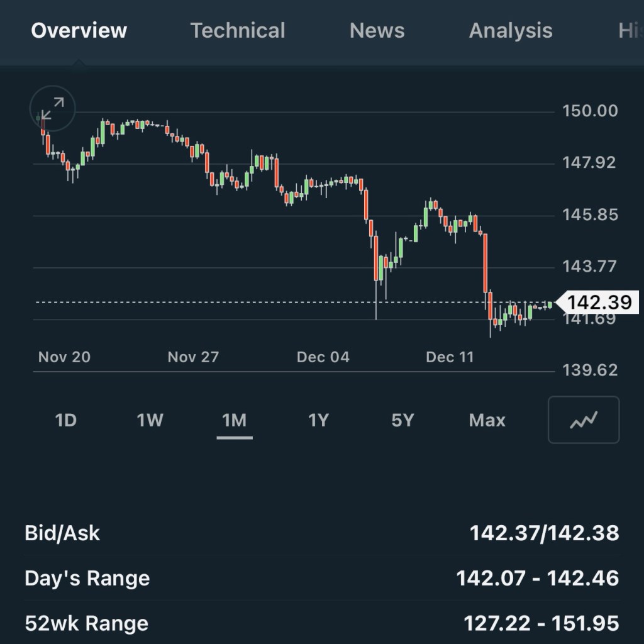
Task: Switch to the Technical tab
Action: [x=238, y=31]
